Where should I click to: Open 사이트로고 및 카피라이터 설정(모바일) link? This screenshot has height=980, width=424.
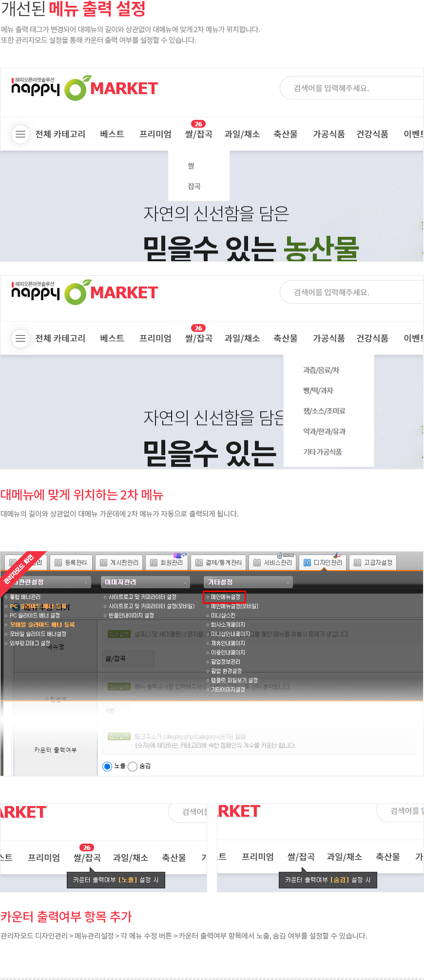click(152, 606)
